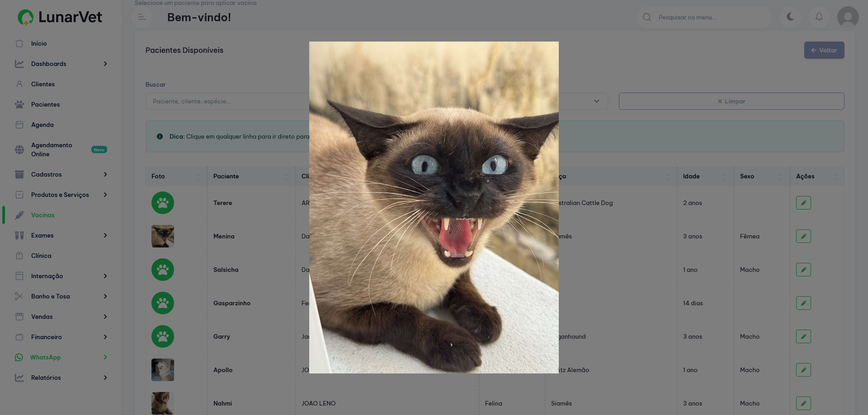Click the Relatórios chart icon
The width and height of the screenshot is (868, 415).
pyautogui.click(x=19, y=378)
